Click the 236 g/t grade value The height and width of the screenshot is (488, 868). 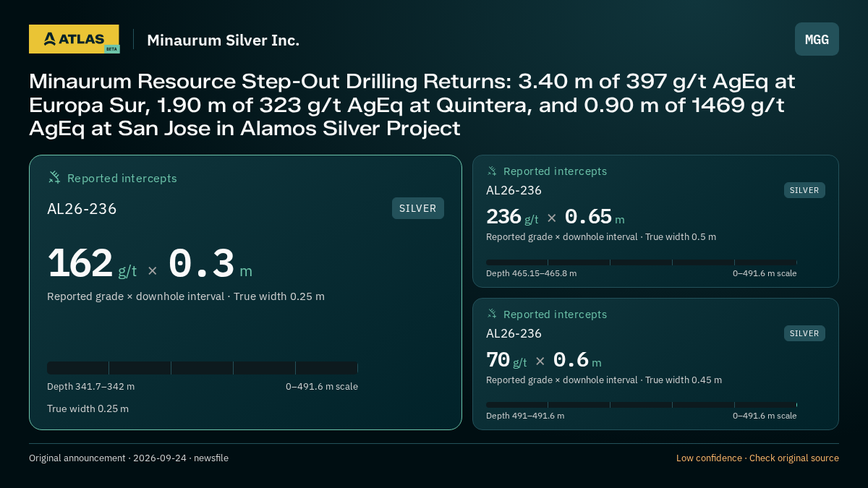512,217
